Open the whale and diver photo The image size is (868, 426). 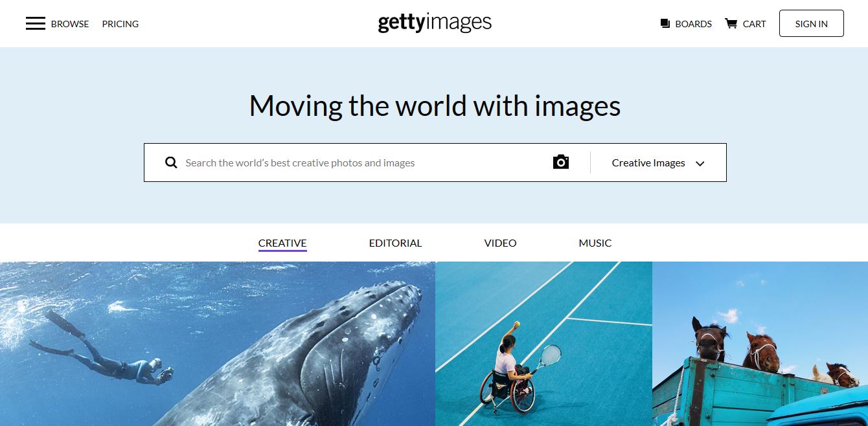pyautogui.click(x=218, y=344)
